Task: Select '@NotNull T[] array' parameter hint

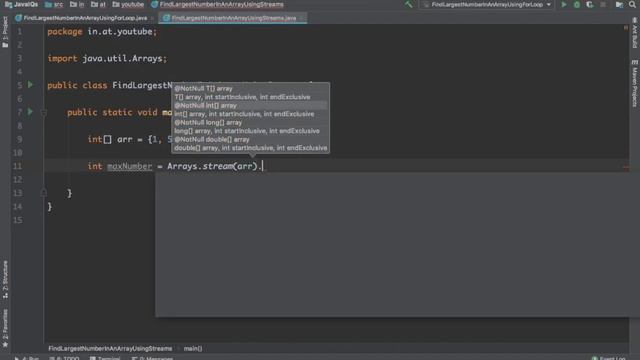Action: (203, 89)
